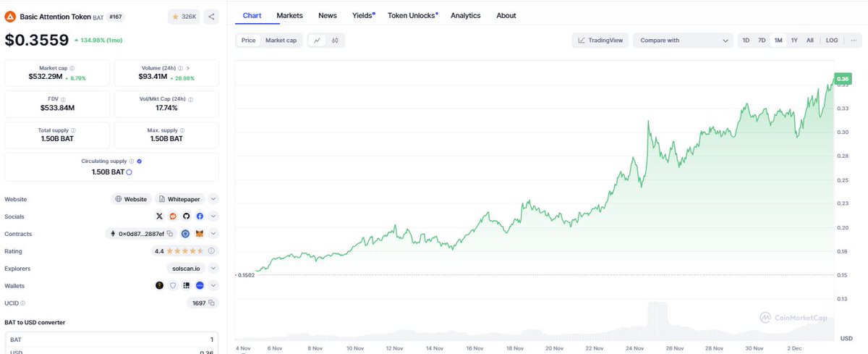This screenshot has width=868, height=354.
Task: Click the info icon next to Market cap
Action: (72, 68)
